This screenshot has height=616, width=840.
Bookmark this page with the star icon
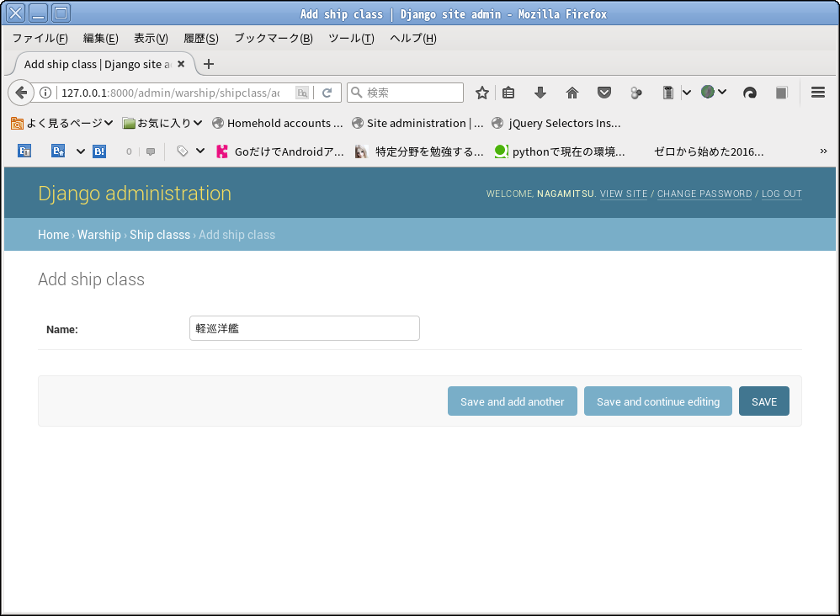pyautogui.click(x=482, y=93)
